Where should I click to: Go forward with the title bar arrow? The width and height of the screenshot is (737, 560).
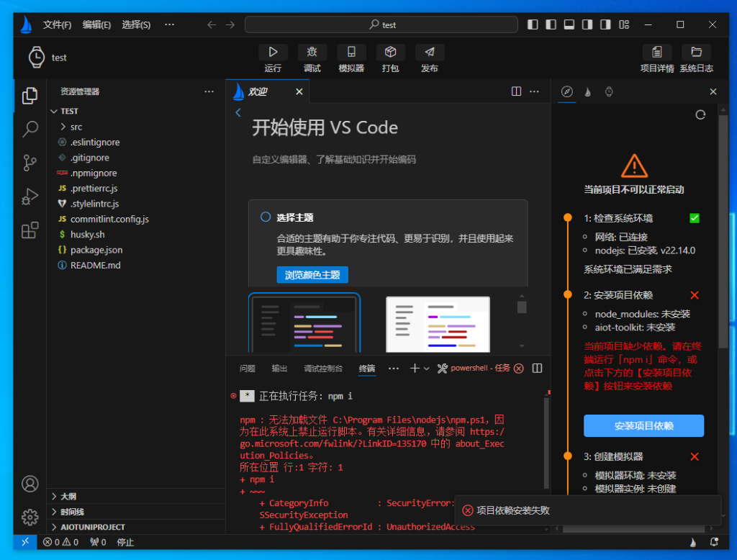tap(230, 25)
